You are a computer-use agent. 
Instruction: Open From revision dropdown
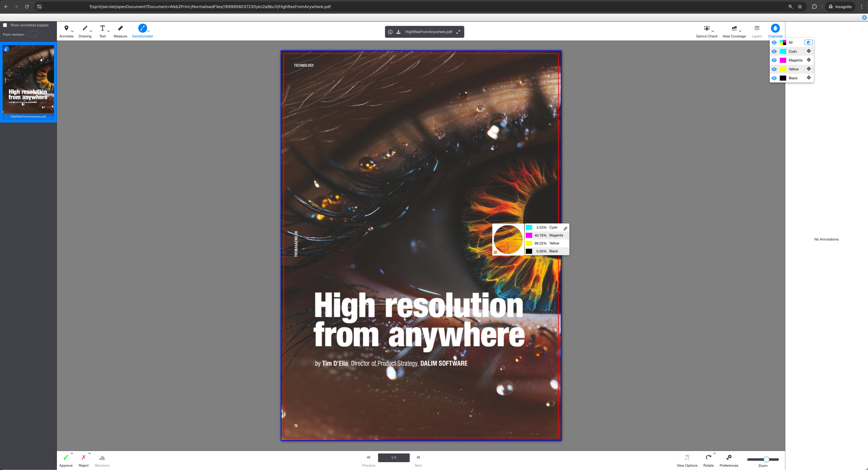(33, 34)
